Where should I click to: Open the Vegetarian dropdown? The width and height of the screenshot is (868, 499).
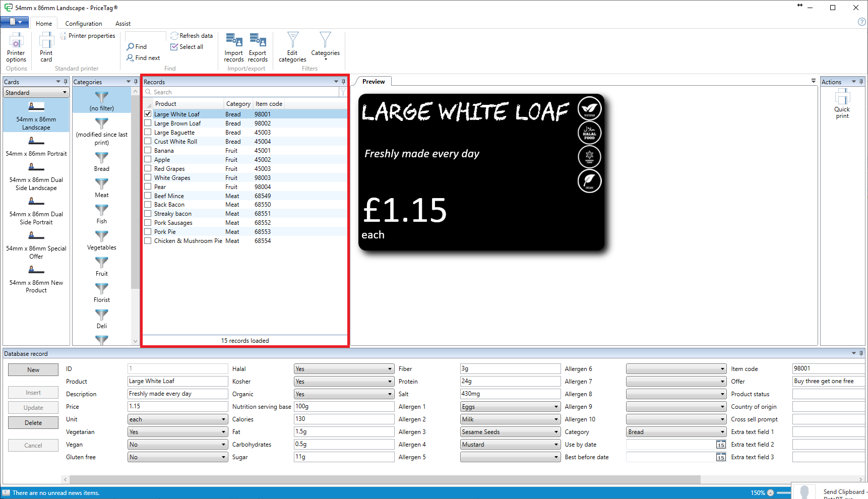[x=177, y=432]
